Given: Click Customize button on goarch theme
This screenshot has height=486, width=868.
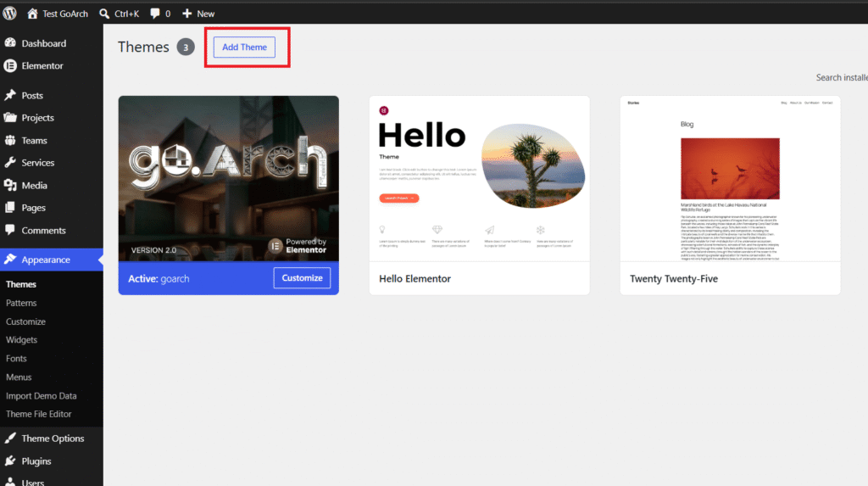Looking at the screenshot, I should pyautogui.click(x=303, y=277).
